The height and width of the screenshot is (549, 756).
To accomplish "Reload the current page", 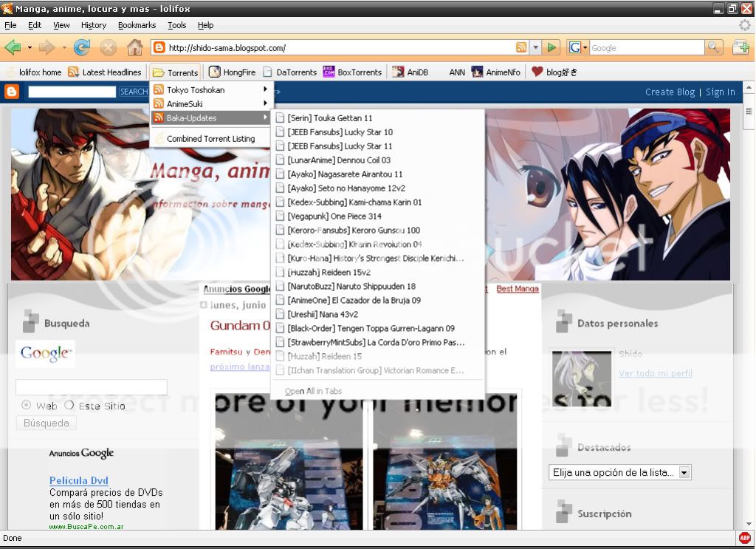I will [80, 46].
